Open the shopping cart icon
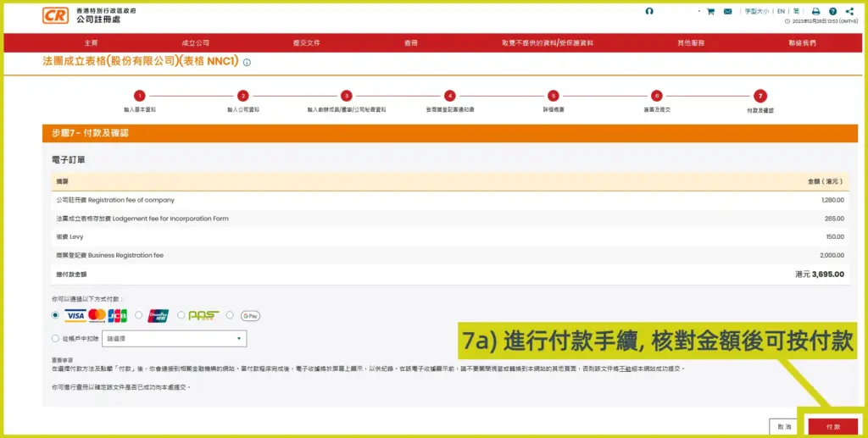 coord(710,12)
